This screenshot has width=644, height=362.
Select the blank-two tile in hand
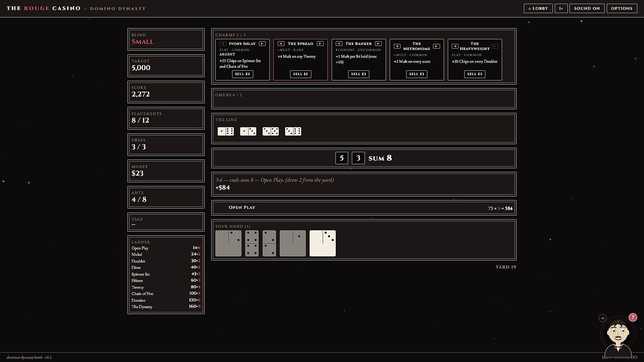(228, 243)
